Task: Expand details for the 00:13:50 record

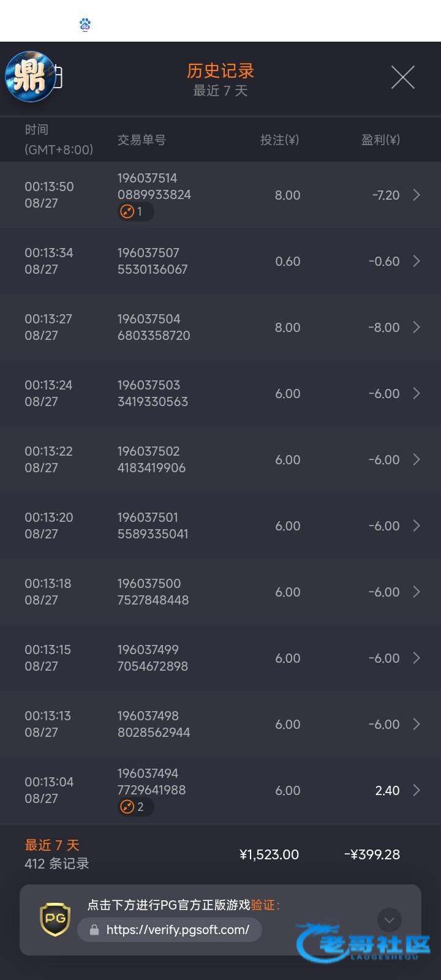Action: tap(417, 195)
